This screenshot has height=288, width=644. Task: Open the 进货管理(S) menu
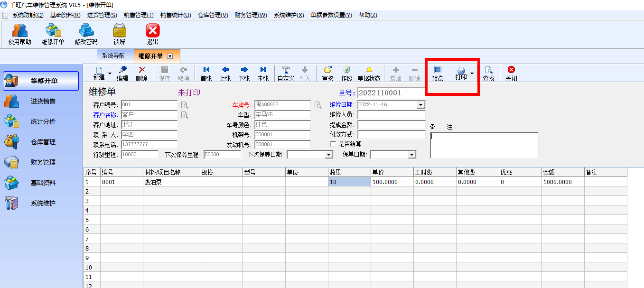[x=102, y=15]
